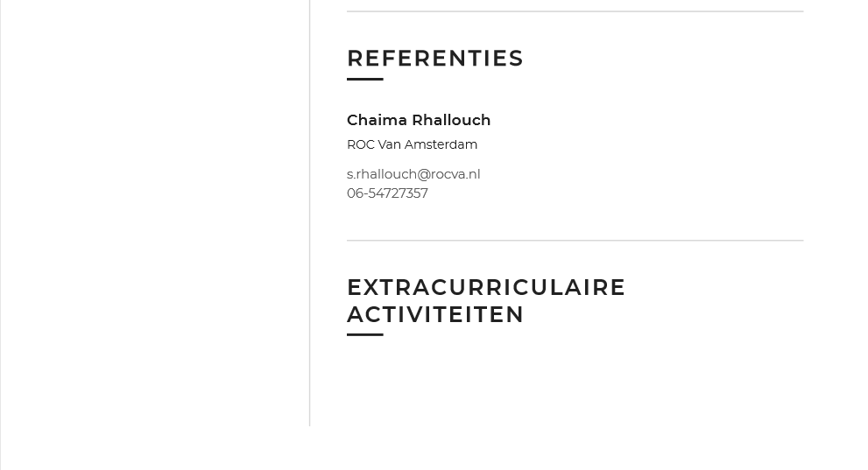Click the rocva.nl domain in the email
The width and height of the screenshot is (868, 470).
(x=455, y=174)
